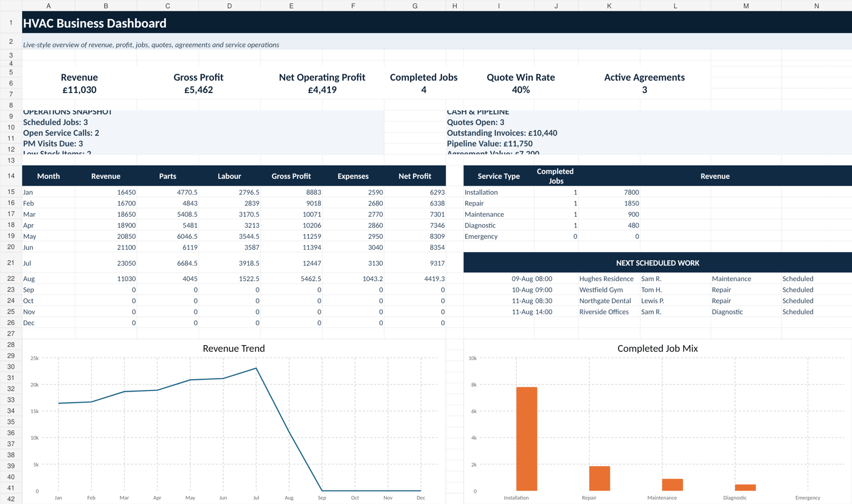Click the "Scheduled Jobs: 3" line
This screenshot has height=504, width=852.
click(56, 122)
